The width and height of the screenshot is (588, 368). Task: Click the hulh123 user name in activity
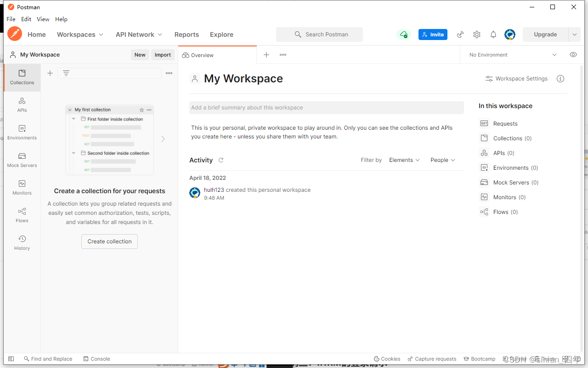[x=214, y=190]
